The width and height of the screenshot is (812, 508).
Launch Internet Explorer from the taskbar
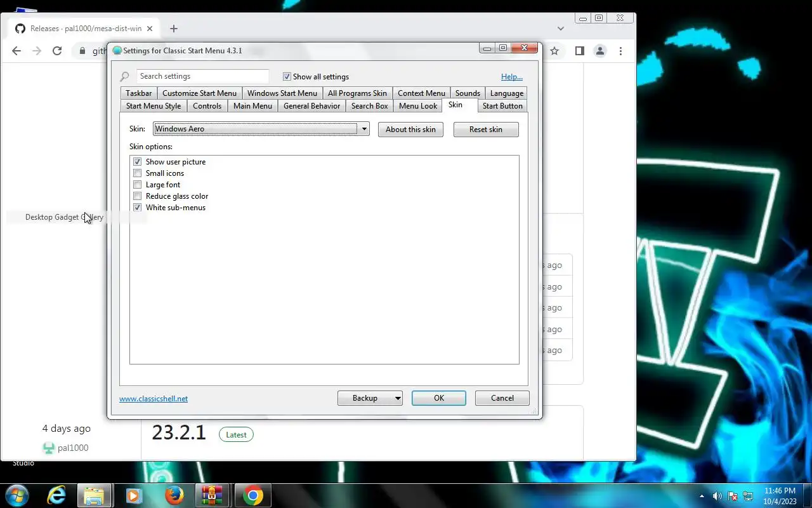pyautogui.click(x=56, y=495)
